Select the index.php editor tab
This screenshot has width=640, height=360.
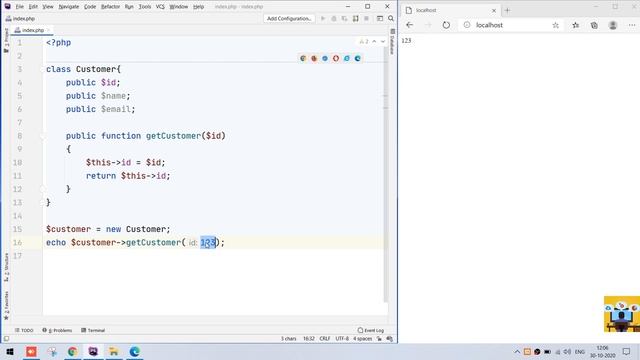(32, 30)
